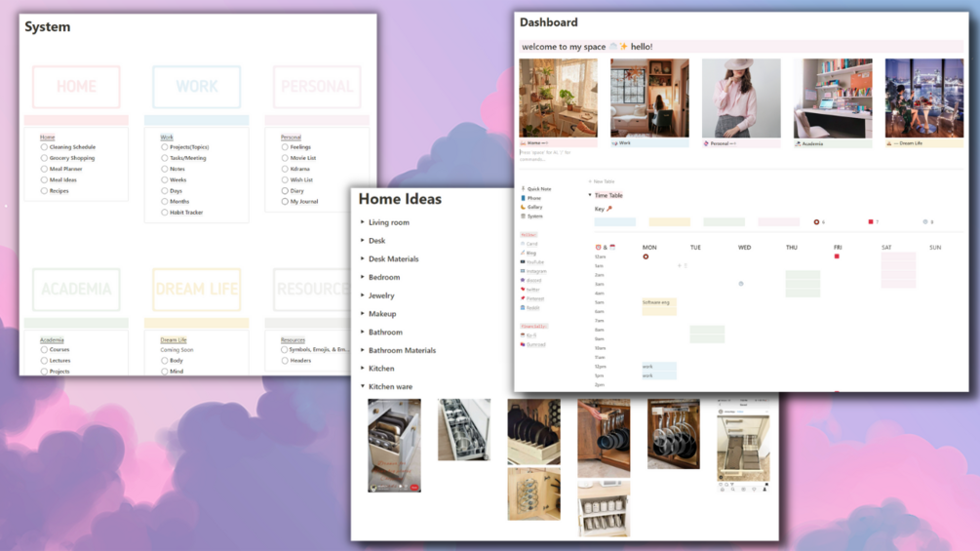The height and width of the screenshot is (551, 980).
Task: Open the ACADEMIA header card in System
Action: click(x=76, y=290)
